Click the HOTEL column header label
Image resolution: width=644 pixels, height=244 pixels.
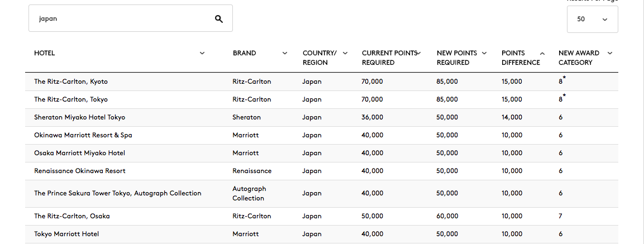pos(44,53)
